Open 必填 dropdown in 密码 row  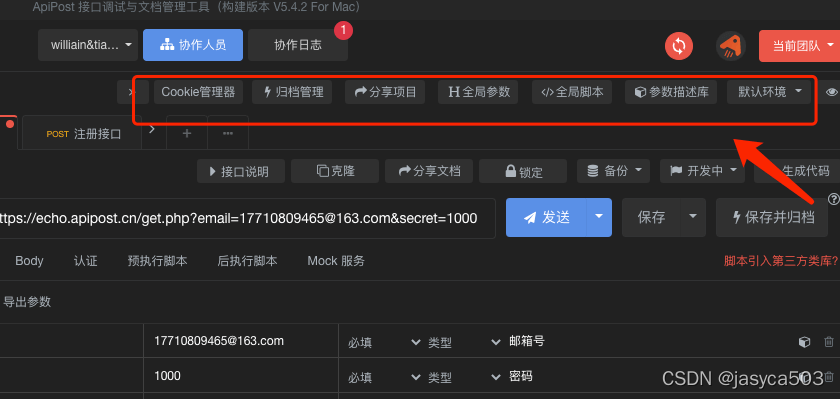click(384, 378)
